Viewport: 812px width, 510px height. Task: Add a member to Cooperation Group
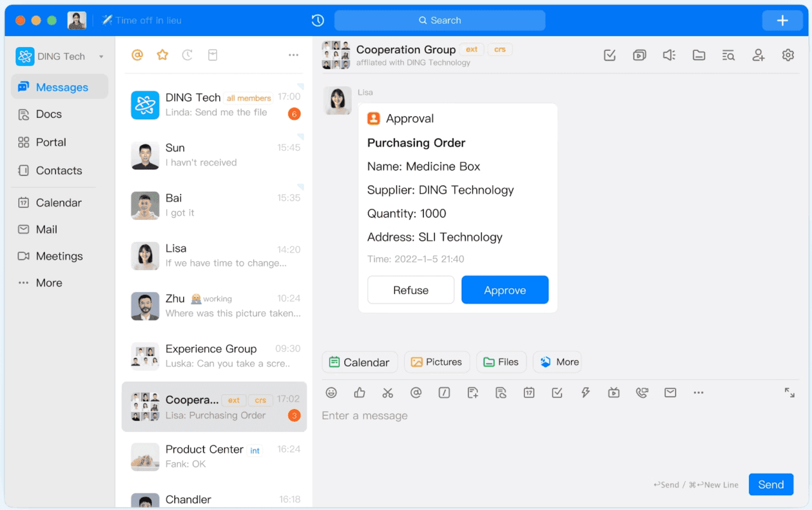point(758,55)
